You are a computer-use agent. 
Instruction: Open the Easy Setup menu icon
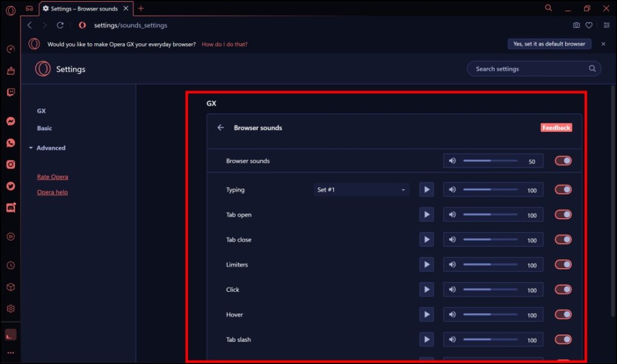pos(607,25)
